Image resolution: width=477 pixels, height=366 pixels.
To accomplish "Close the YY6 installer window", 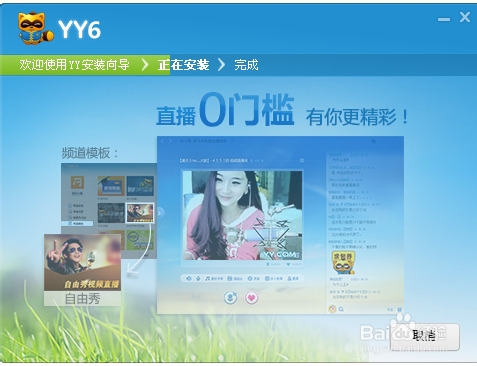I will pyautogui.click(x=465, y=17).
